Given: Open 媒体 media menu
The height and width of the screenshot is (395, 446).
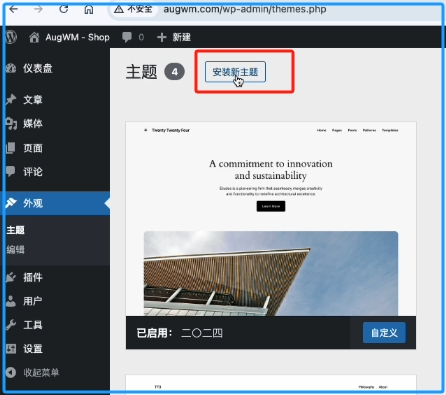Looking at the screenshot, I should pos(33,123).
